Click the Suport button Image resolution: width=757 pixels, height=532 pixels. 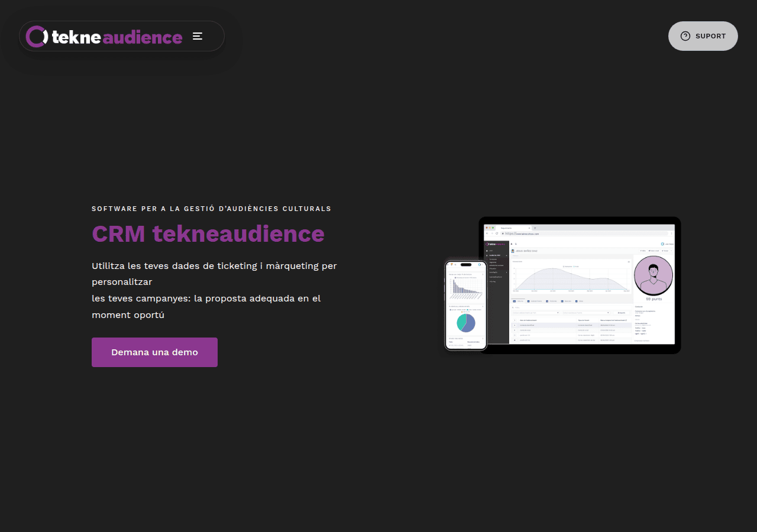[x=703, y=36]
